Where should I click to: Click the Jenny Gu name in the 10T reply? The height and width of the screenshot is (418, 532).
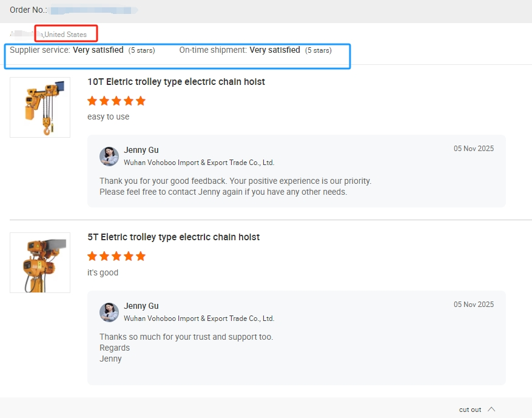point(141,150)
